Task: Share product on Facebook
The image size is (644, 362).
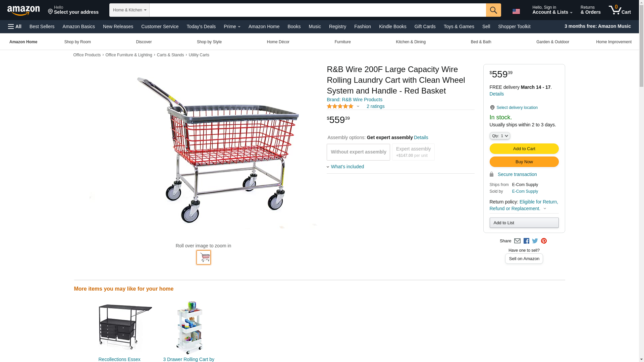Action: [526, 241]
